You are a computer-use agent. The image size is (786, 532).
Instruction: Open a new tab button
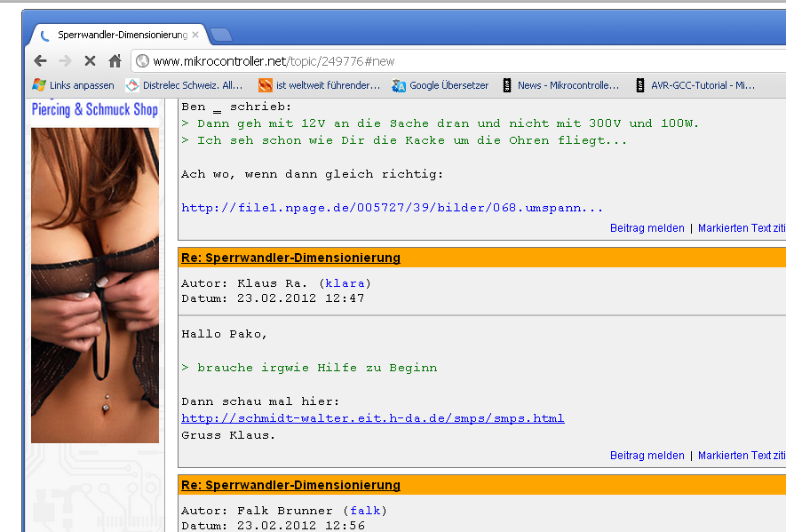pyautogui.click(x=221, y=35)
